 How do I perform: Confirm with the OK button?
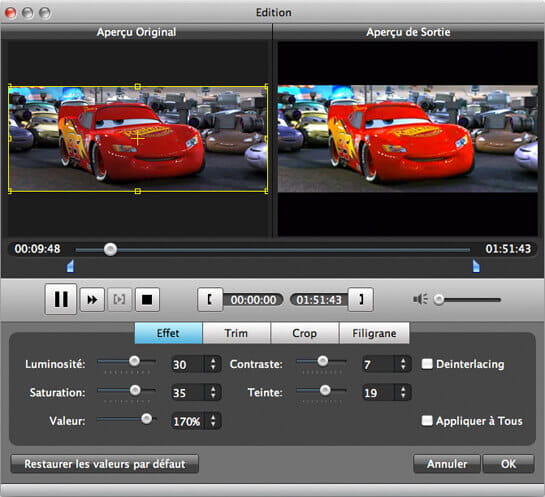[509, 464]
